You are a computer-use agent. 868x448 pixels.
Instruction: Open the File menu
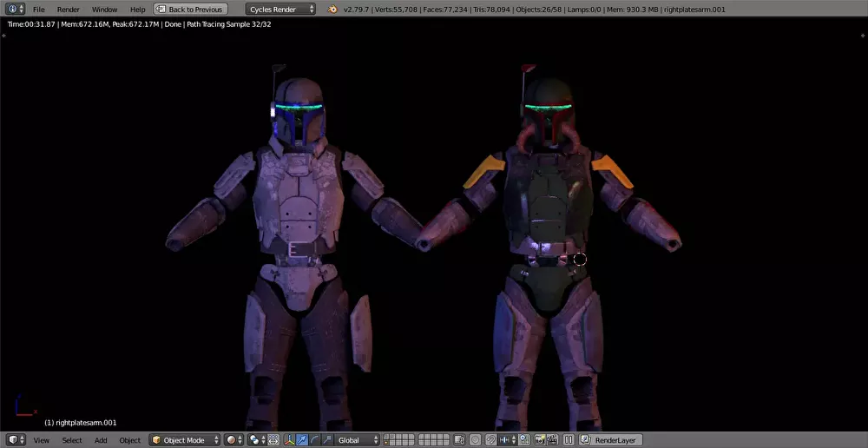(39, 10)
